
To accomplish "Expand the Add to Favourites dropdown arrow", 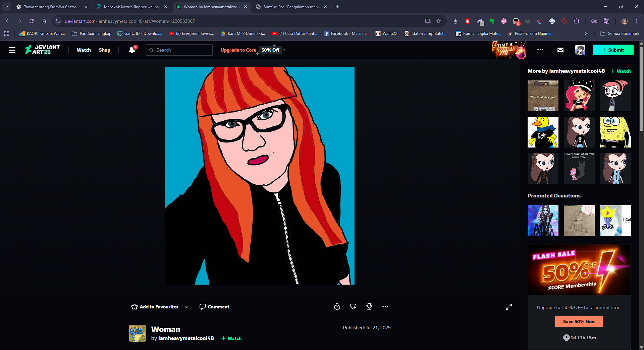I will click(x=186, y=307).
